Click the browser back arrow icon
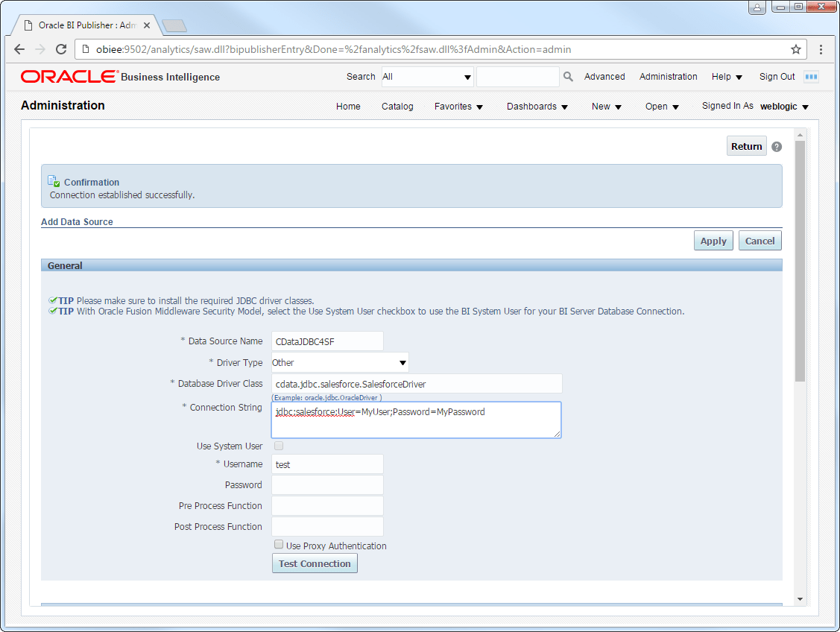This screenshot has height=632, width=840. coord(19,49)
